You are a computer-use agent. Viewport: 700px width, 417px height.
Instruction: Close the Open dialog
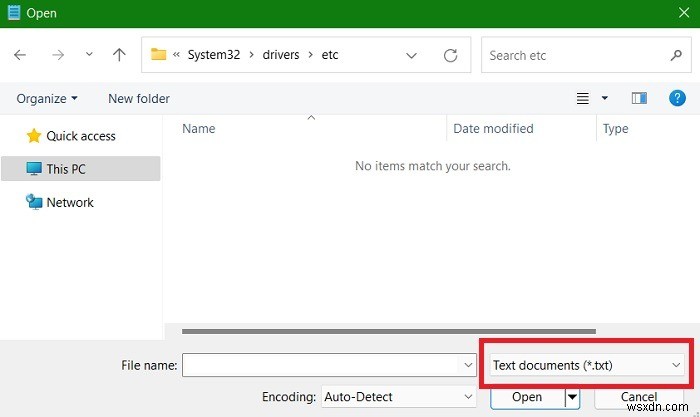coord(684,13)
